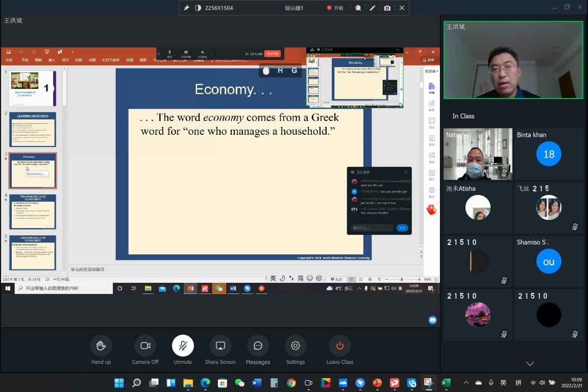Click the In Class tab label
Viewport: 588px width, 392px height.
pyautogui.click(x=463, y=116)
